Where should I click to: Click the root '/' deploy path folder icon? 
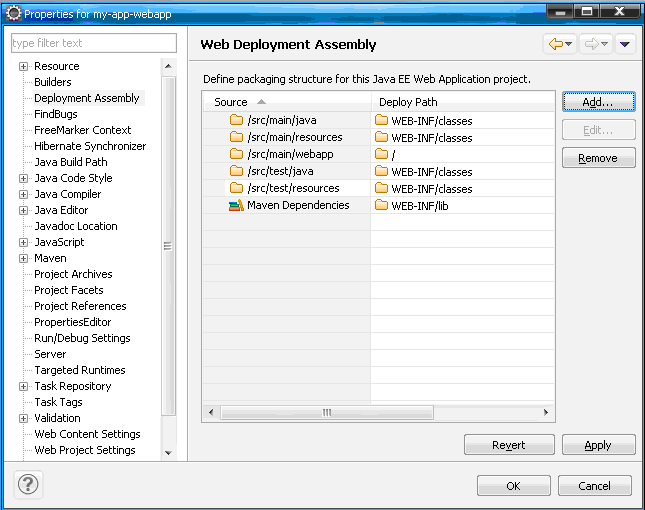click(381, 154)
